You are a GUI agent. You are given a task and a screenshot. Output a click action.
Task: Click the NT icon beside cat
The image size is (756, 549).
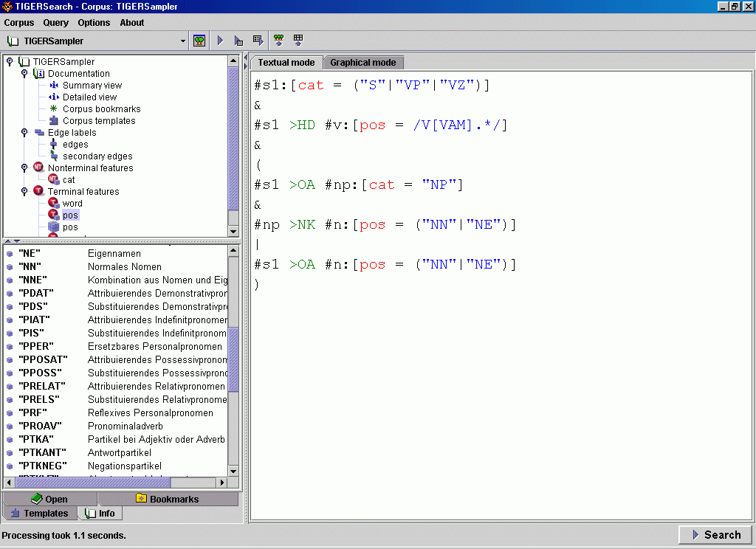pyautogui.click(x=53, y=179)
